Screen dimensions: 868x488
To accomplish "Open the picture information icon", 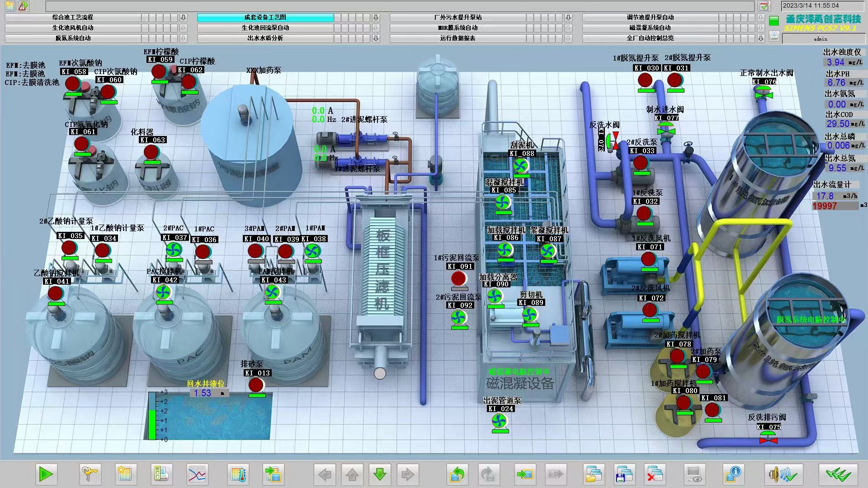I will coord(733,474).
